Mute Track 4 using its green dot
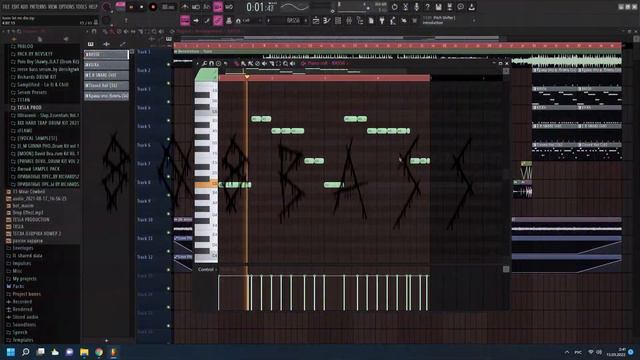This screenshot has height=360, width=640. point(168,120)
